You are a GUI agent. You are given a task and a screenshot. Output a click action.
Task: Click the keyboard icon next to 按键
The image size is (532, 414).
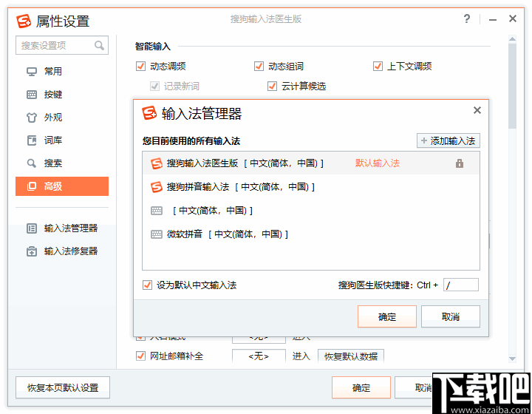[32, 95]
